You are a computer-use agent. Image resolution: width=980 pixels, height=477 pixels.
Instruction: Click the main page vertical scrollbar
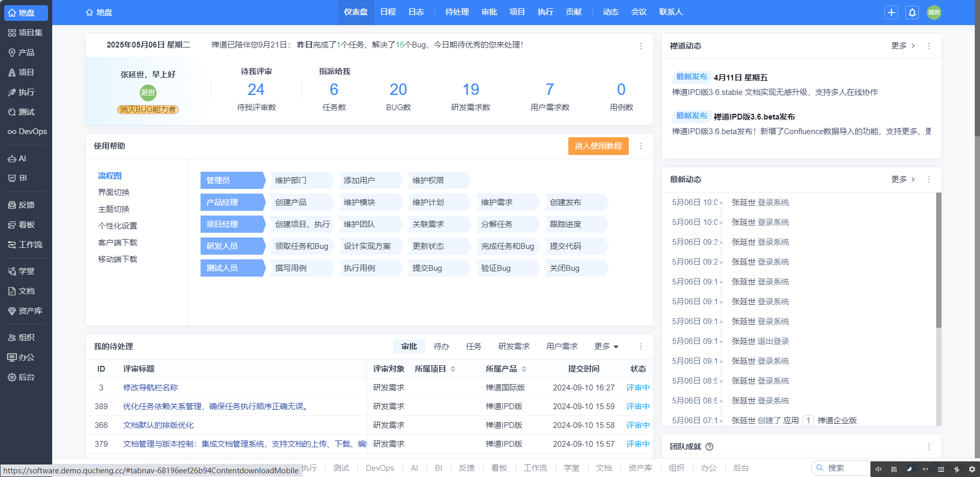977,68
